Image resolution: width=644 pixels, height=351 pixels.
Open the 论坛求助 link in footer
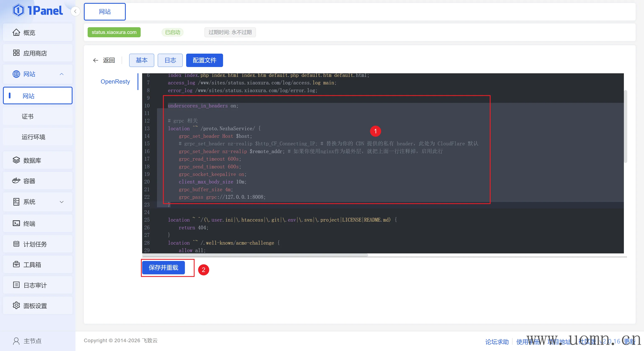tap(497, 342)
